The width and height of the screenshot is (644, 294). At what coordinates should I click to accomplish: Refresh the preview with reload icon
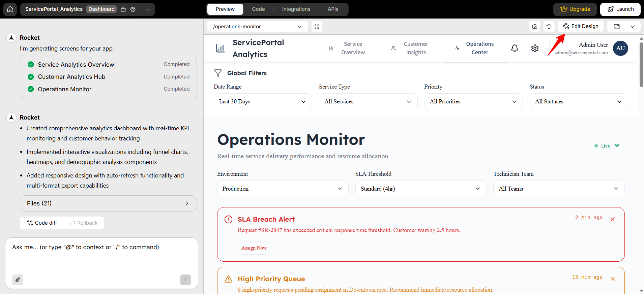pos(549,27)
